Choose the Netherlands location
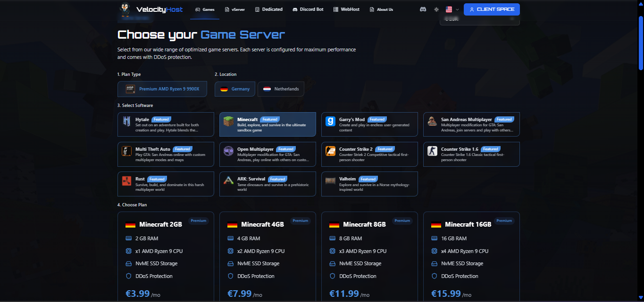This screenshot has height=302, width=644. pyautogui.click(x=281, y=89)
